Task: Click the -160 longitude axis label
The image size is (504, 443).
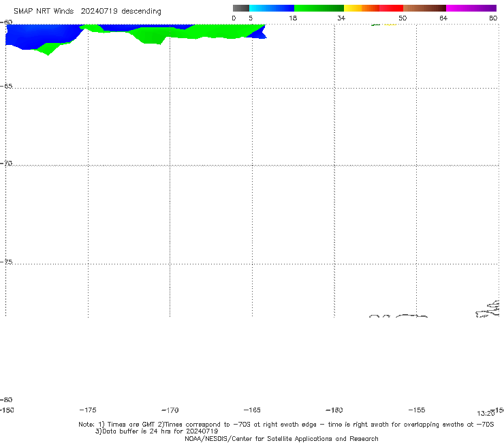Action: [334, 410]
